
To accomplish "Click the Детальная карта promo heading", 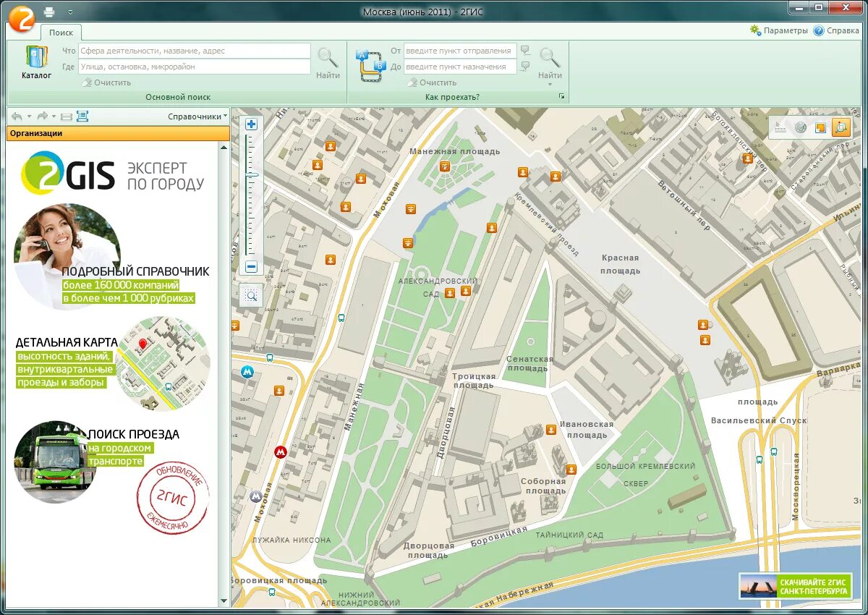I will pos(67,342).
